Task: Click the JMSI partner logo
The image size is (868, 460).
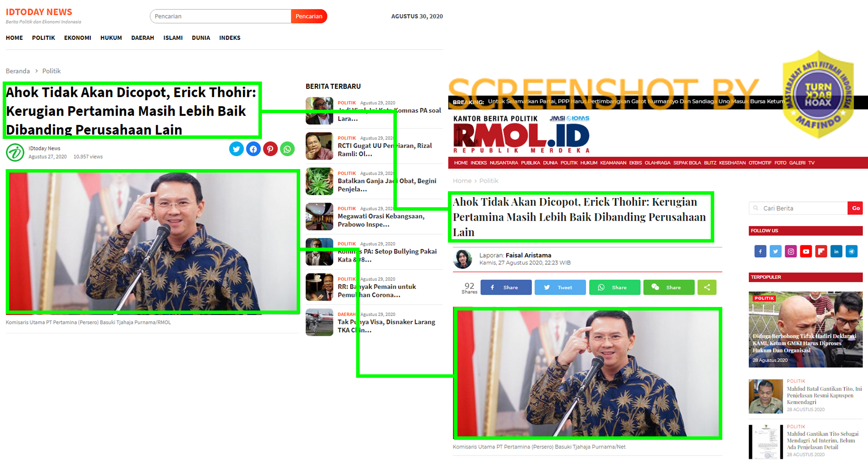Action: [557, 118]
